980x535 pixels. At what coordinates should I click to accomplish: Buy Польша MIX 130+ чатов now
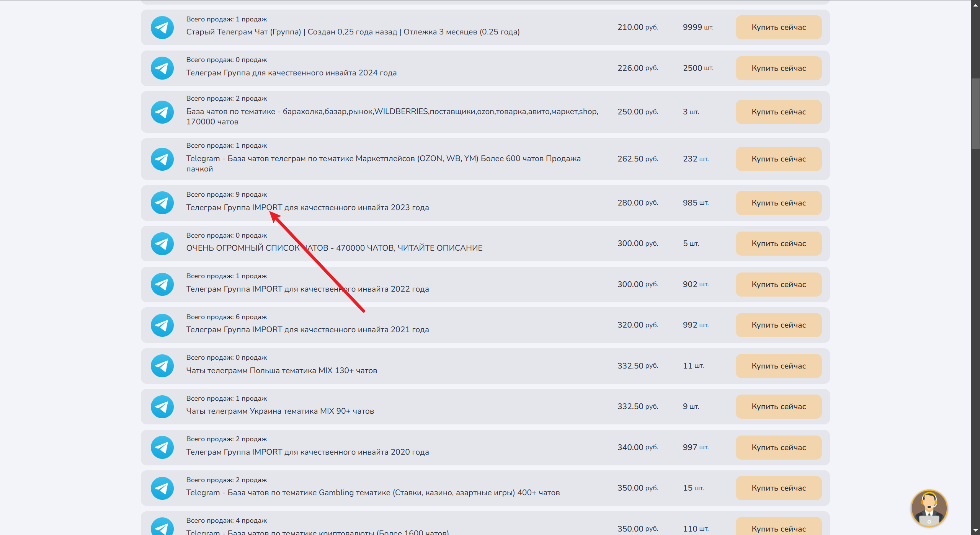pos(779,366)
